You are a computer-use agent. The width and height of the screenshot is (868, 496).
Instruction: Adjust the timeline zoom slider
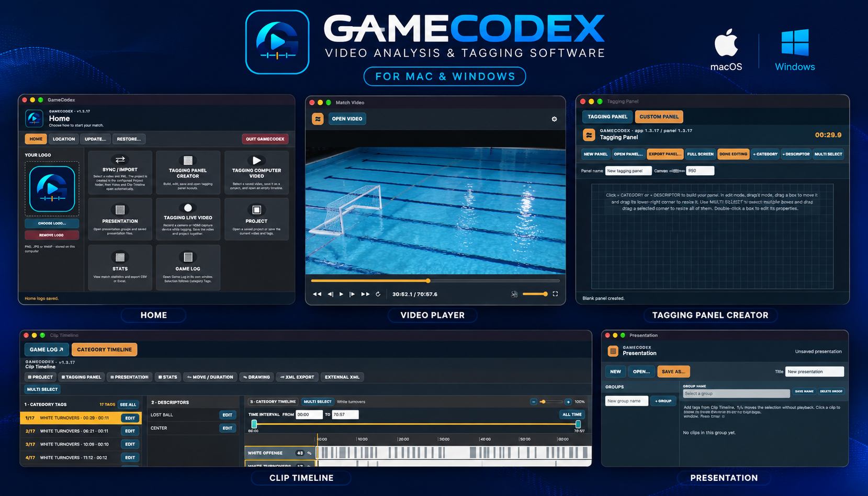pos(550,402)
